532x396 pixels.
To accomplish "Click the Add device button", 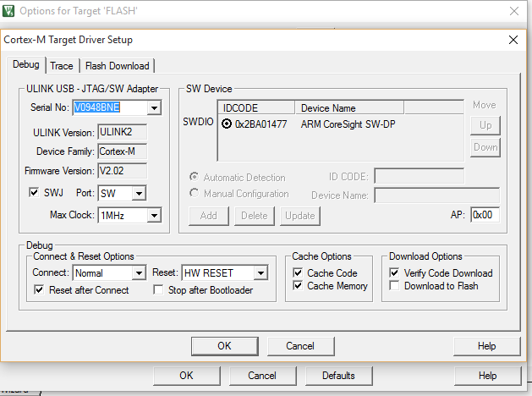I will pyautogui.click(x=209, y=216).
